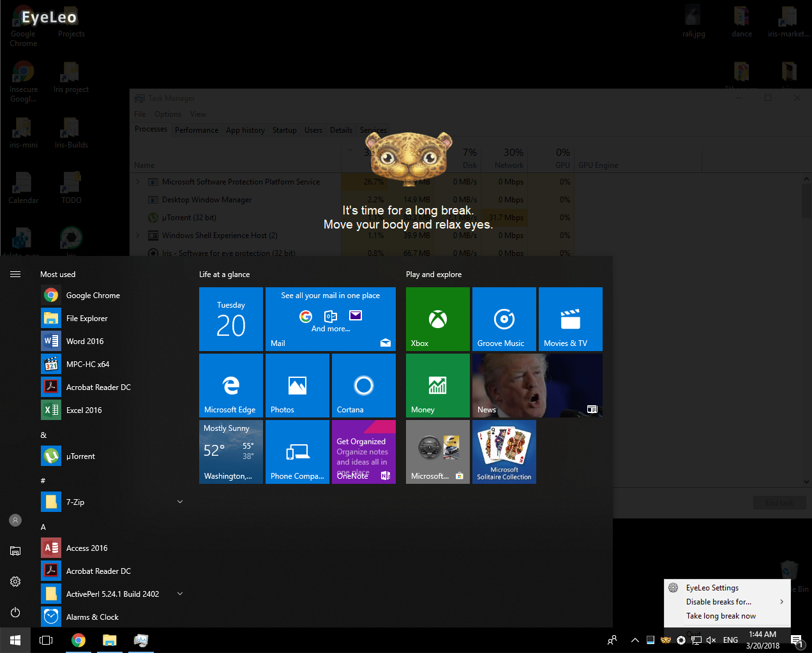Switch to Task Manager on the taskbar
This screenshot has height=653, width=812.
click(x=140, y=640)
